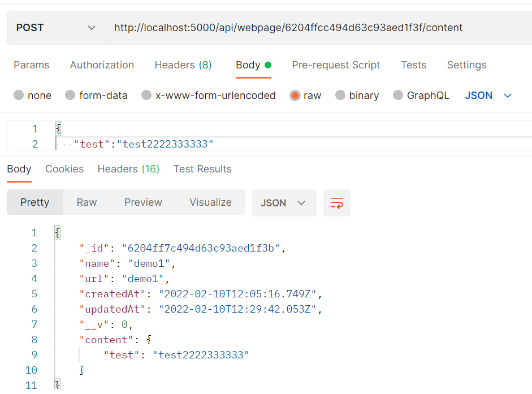The width and height of the screenshot is (532, 394).
Task: Open the Pre-request Script tab
Action: (x=336, y=65)
